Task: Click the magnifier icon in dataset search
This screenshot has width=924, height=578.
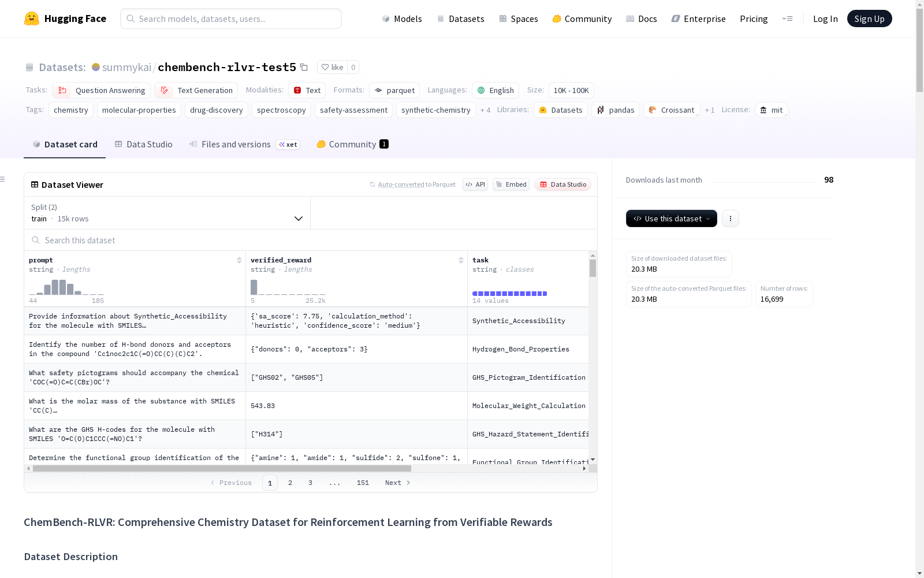Action: 36,240
